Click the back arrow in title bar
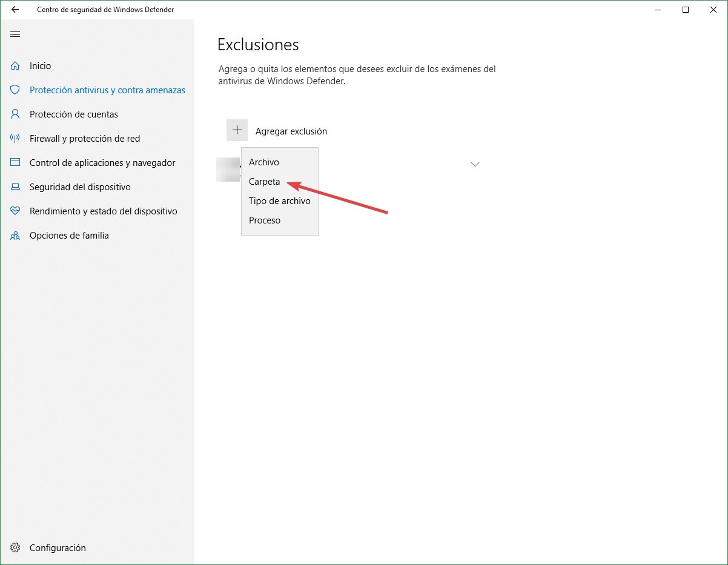Screen dimensions: 728x565 15,10
